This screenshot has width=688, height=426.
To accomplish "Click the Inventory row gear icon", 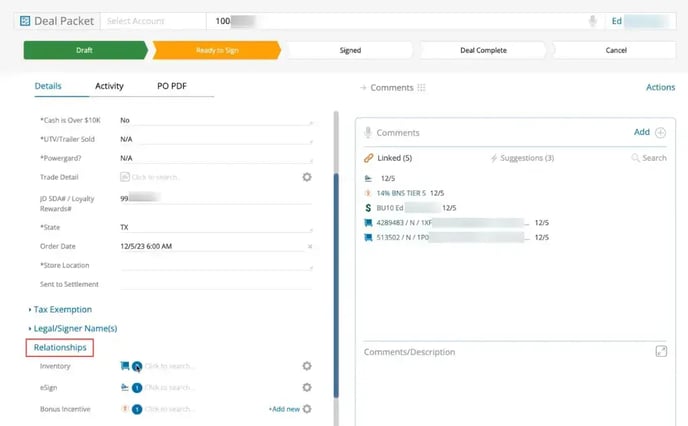I will point(307,366).
